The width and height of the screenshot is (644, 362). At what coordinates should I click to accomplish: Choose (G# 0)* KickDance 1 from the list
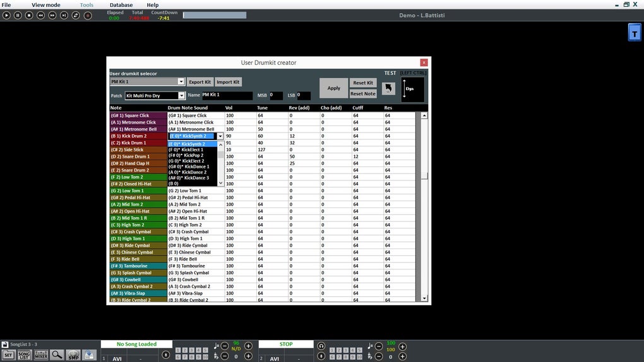pos(192,166)
